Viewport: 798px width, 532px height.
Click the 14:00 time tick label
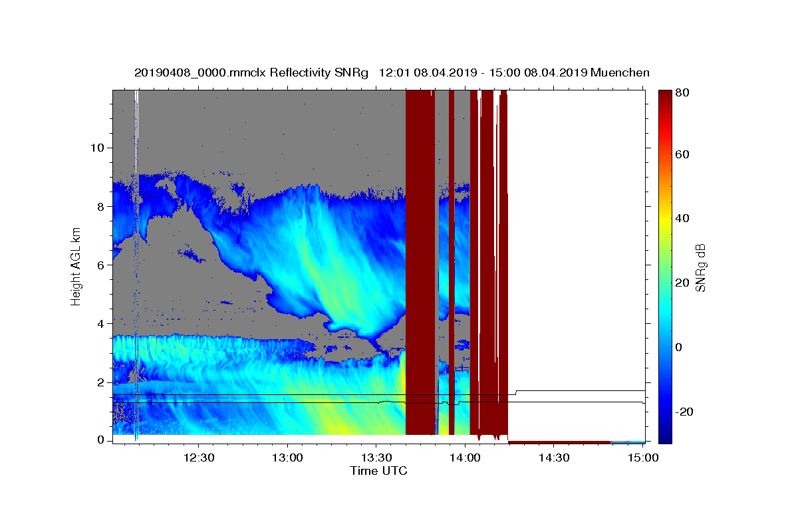[465, 458]
